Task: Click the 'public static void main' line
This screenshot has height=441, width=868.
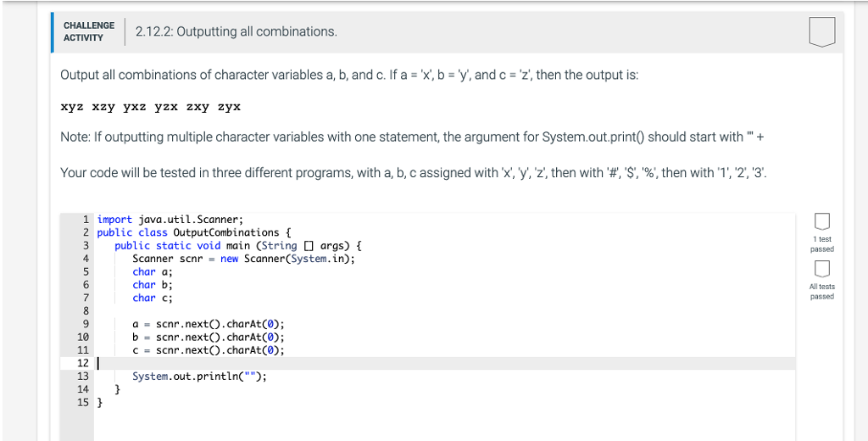Action: tap(238, 246)
